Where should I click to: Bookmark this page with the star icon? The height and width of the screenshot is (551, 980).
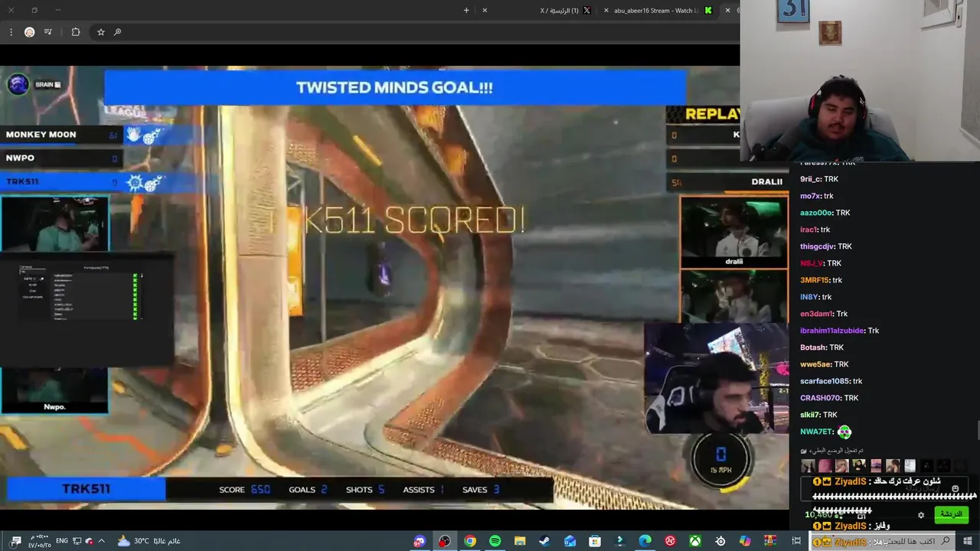[100, 32]
